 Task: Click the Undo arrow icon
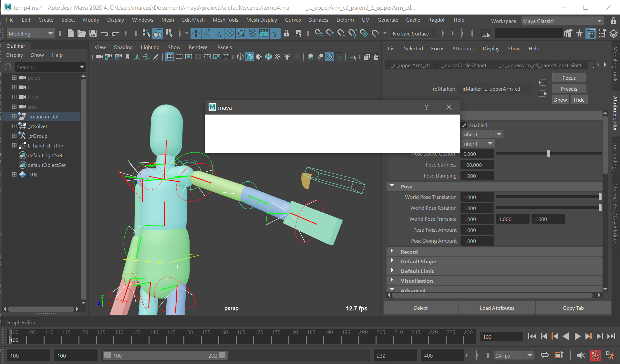pyautogui.click(x=104, y=33)
